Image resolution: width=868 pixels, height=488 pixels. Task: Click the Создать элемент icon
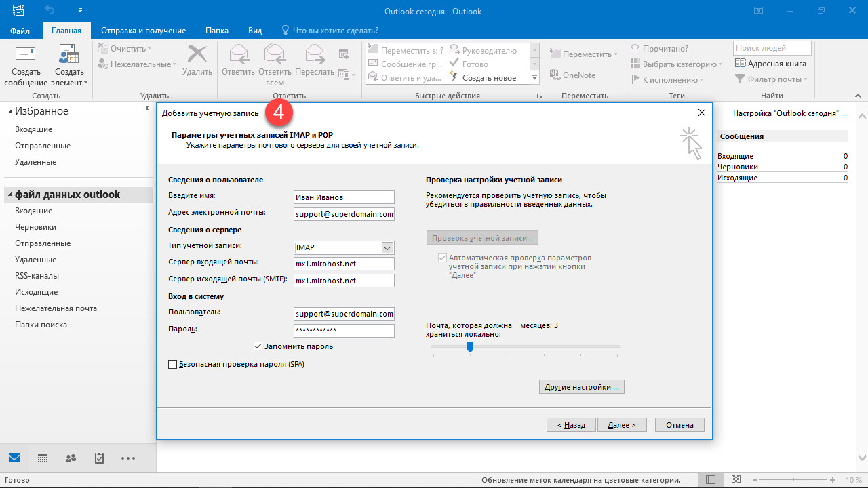click(69, 54)
